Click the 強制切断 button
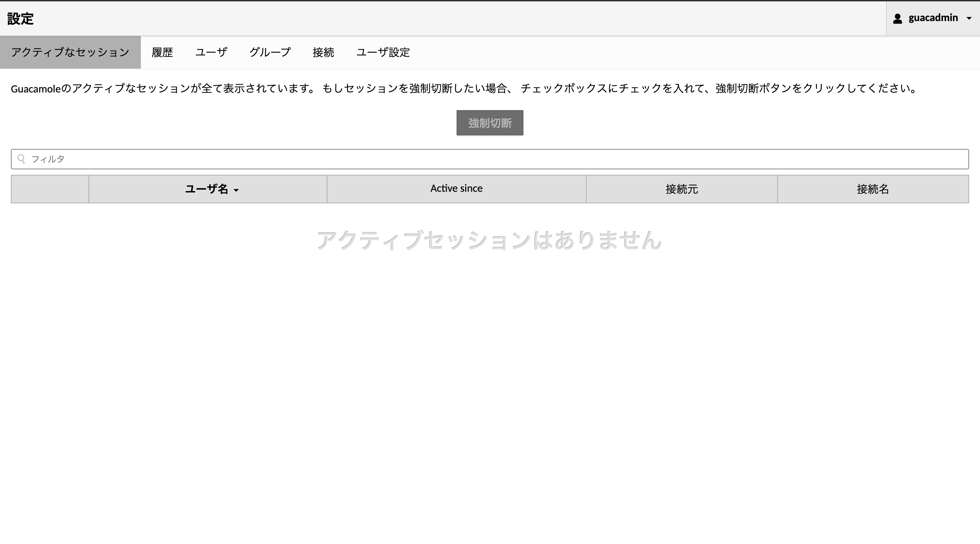 (x=490, y=123)
